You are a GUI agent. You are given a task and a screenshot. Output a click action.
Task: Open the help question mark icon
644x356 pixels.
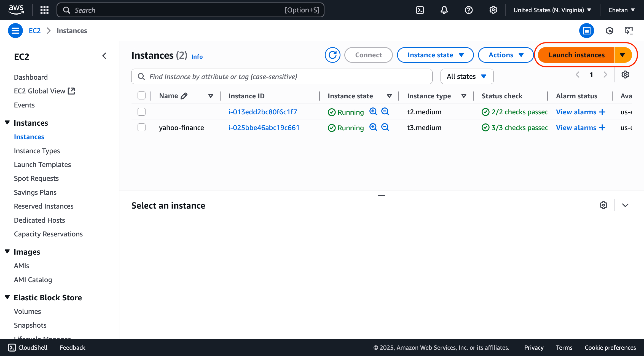[x=468, y=10]
